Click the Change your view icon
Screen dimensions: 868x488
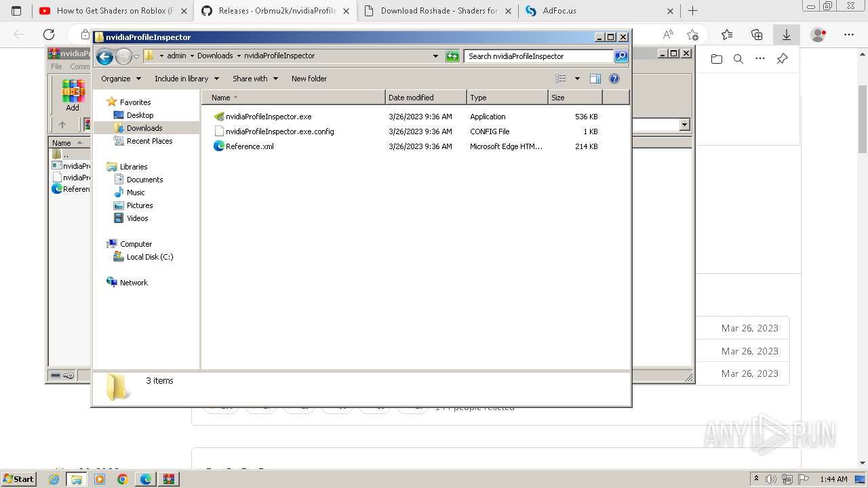[560, 79]
